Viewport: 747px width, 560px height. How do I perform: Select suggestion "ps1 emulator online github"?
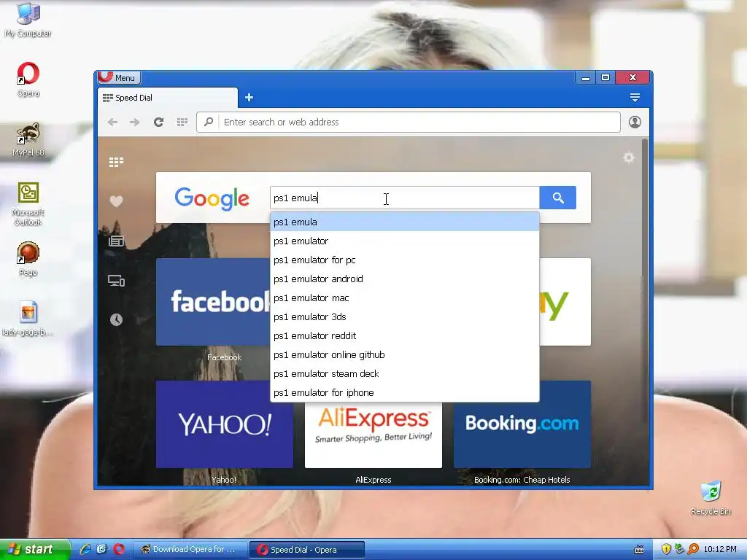click(404, 355)
